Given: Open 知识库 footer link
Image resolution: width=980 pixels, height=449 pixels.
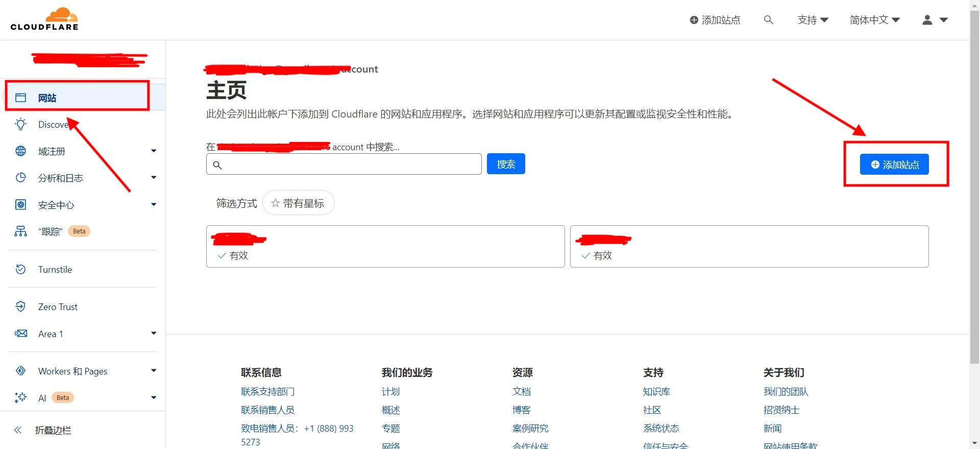Looking at the screenshot, I should click(656, 392).
